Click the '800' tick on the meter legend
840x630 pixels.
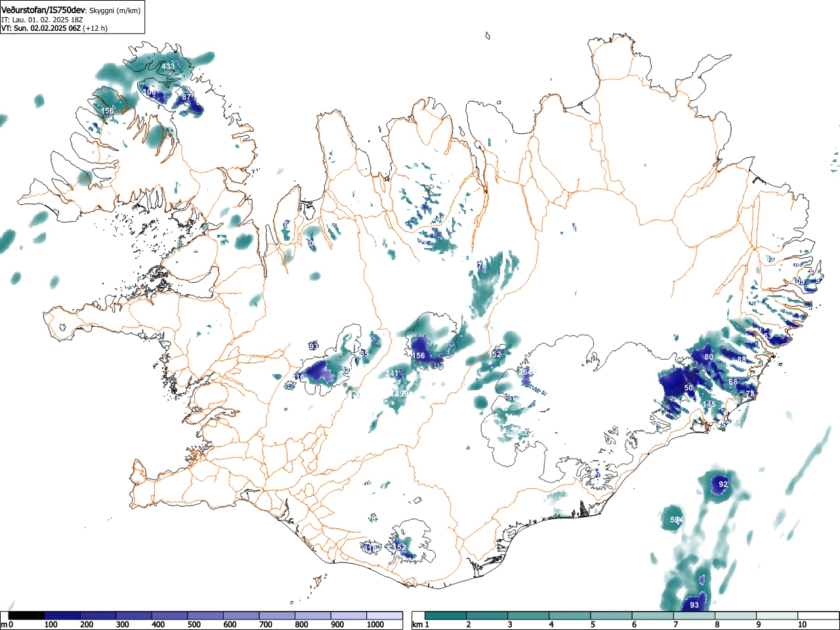(301, 625)
